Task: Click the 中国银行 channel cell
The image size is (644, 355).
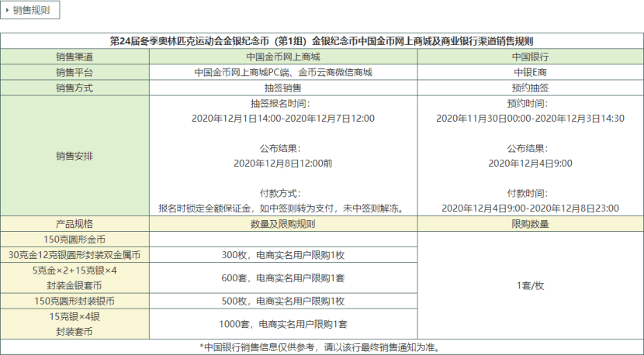Action: 531,57
